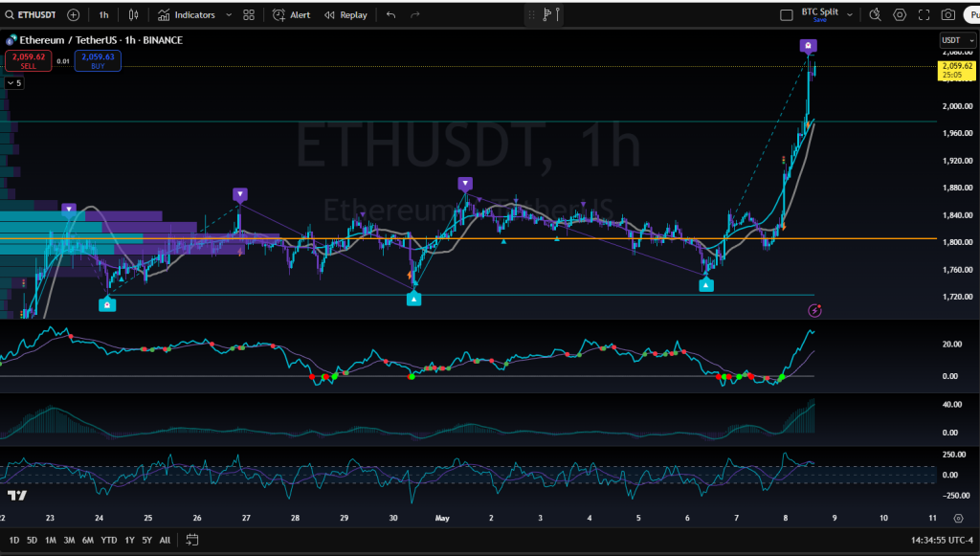Click the cyan low marker near April 24
This screenshot has height=556, width=980.
[107, 305]
